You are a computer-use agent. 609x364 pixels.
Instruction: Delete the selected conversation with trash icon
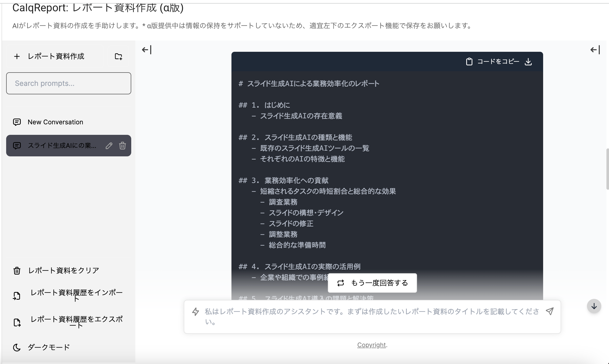(x=123, y=146)
